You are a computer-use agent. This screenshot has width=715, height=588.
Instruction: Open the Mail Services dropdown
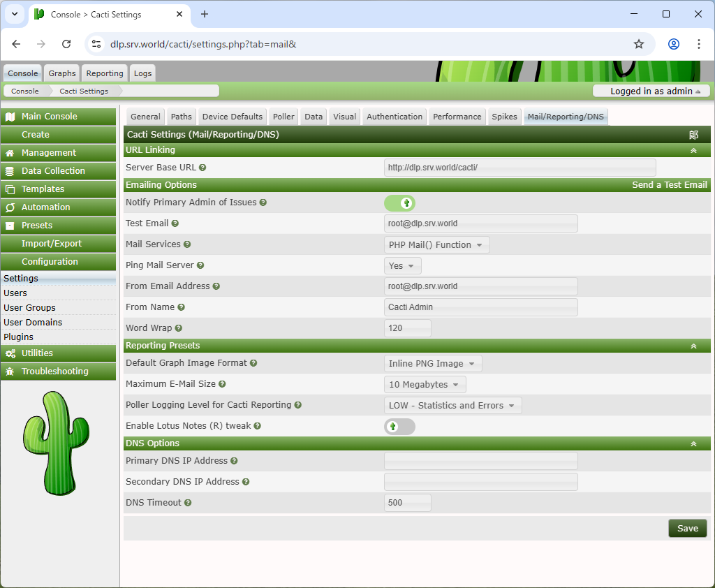click(436, 245)
